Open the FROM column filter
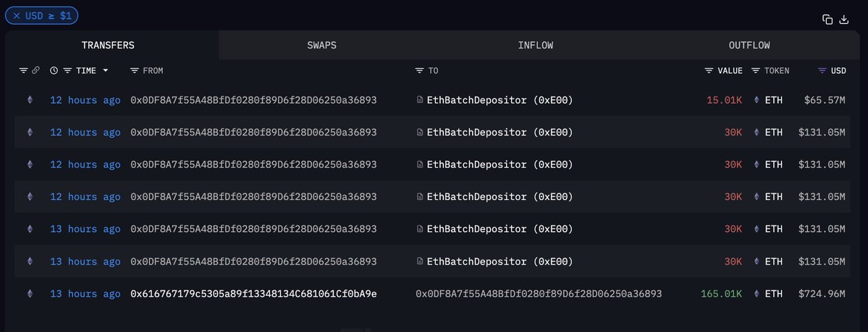The height and width of the screenshot is (332, 868). point(135,70)
